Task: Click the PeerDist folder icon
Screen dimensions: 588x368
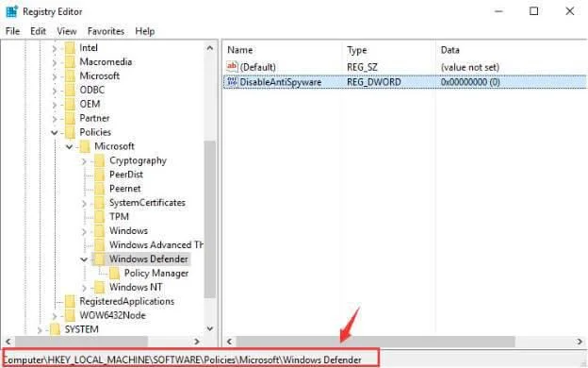Action: 99,175
